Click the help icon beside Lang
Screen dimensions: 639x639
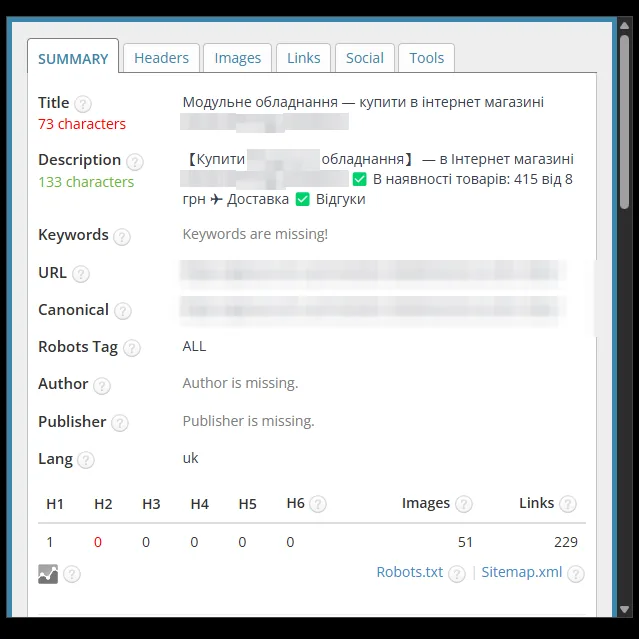[x=86, y=460]
